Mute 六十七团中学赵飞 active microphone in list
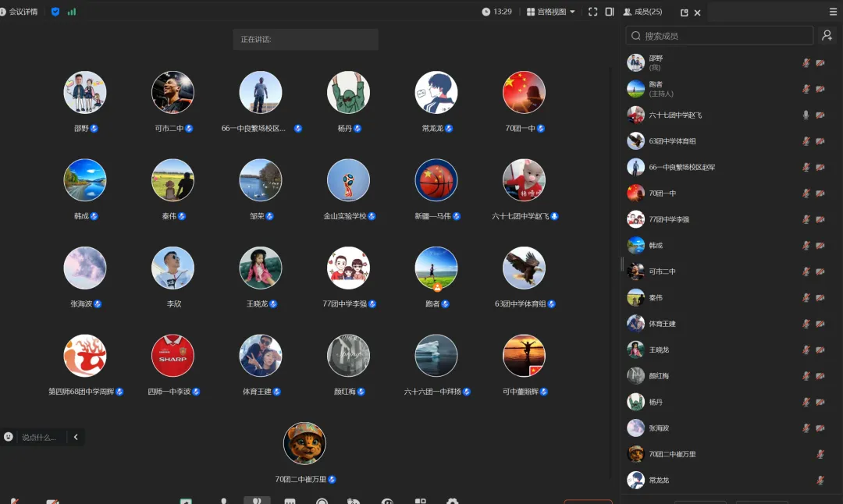 [x=806, y=115]
